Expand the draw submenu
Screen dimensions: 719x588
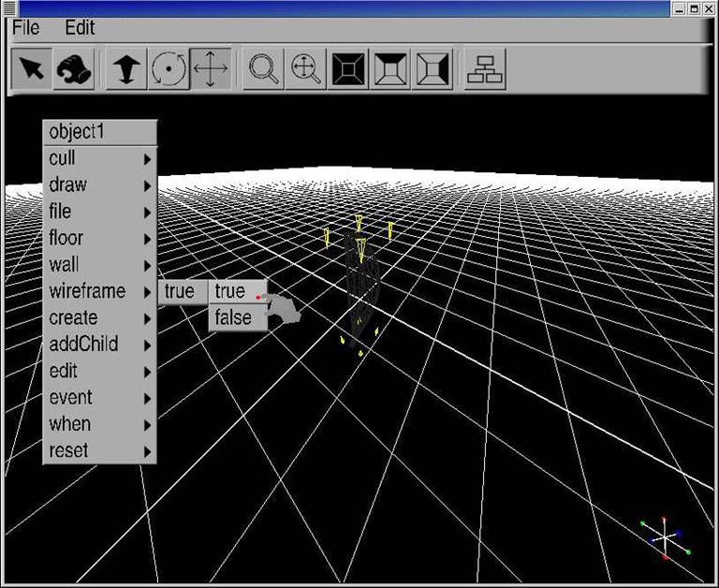click(100, 185)
